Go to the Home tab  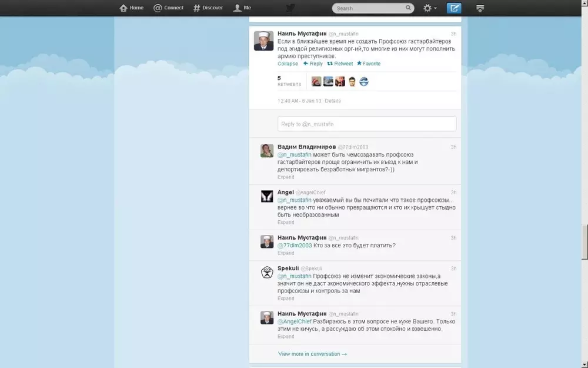coord(131,8)
